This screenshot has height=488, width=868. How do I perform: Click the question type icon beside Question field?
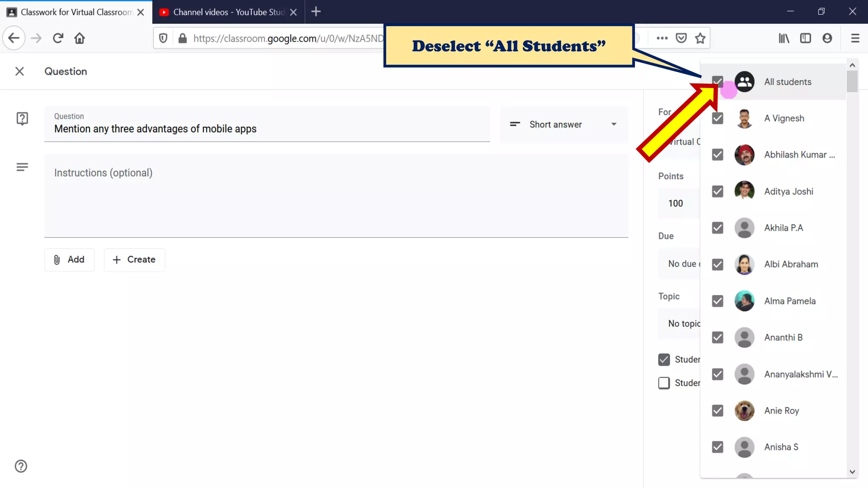coord(22,119)
